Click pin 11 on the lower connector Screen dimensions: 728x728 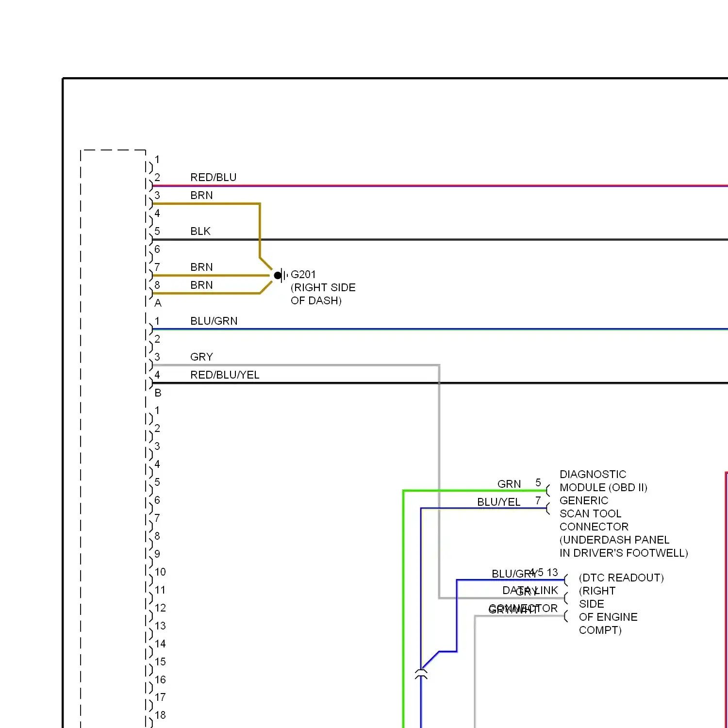(x=160, y=590)
